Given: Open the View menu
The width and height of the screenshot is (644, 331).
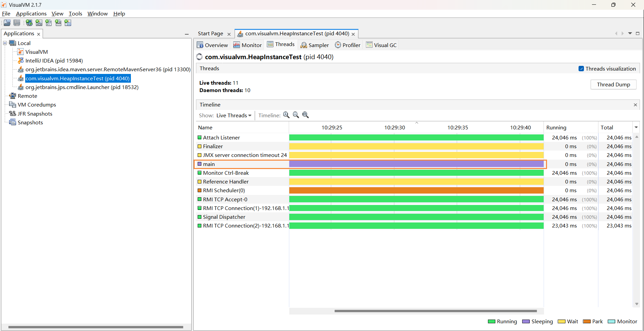Looking at the screenshot, I should click(57, 13).
